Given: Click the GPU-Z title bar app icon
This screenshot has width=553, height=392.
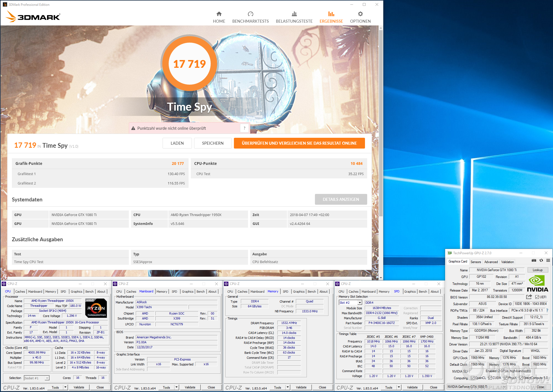Looking at the screenshot, I should click(450, 253).
